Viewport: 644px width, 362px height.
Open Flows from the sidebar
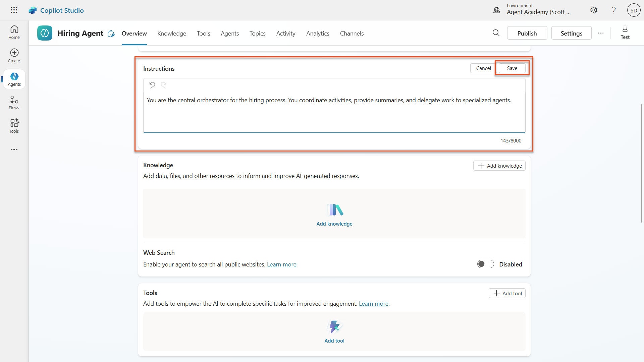tap(14, 103)
